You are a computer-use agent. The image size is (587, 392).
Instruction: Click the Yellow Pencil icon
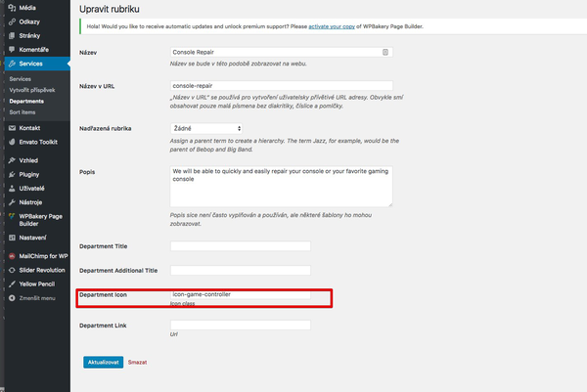click(12, 283)
